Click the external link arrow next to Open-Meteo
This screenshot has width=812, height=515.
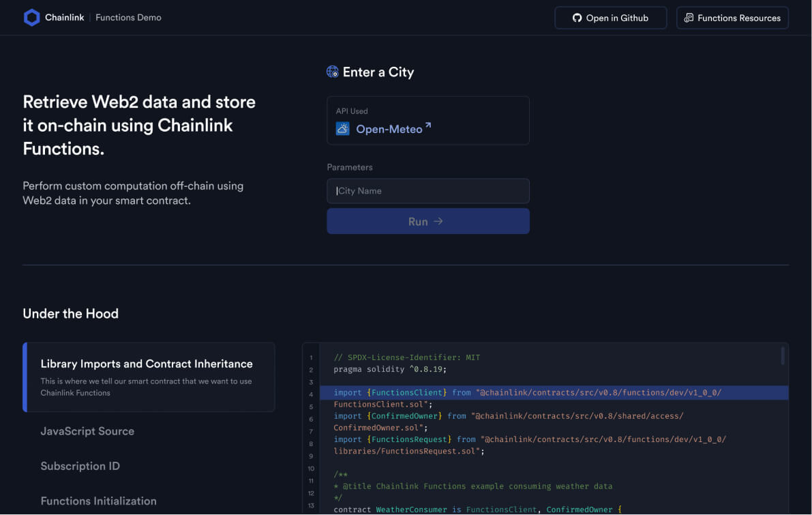[x=427, y=126]
